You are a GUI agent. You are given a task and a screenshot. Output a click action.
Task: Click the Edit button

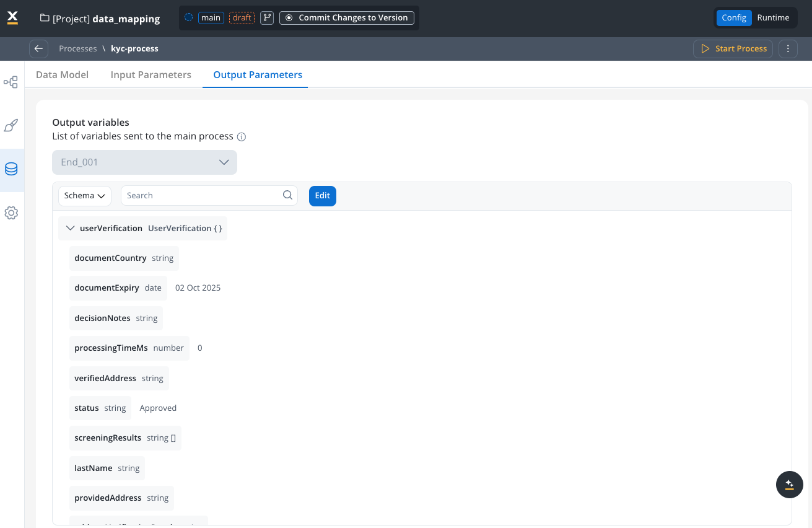(x=323, y=196)
